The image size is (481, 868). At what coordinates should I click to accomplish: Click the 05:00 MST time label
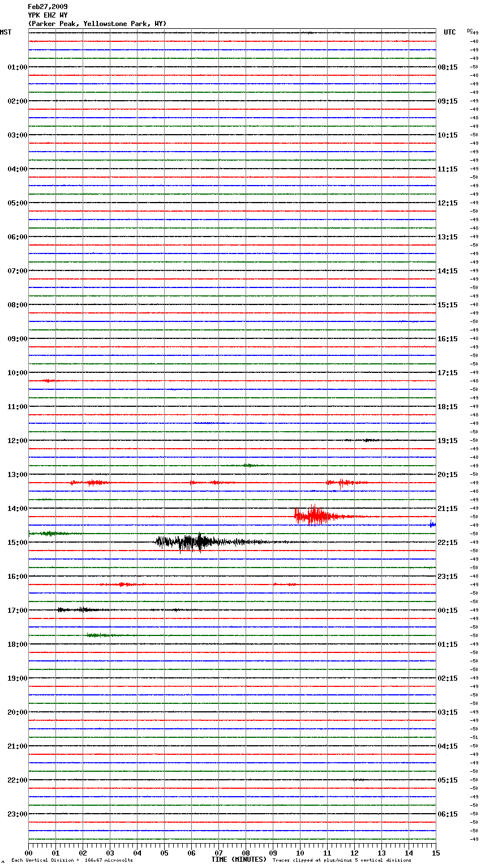pyautogui.click(x=18, y=203)
